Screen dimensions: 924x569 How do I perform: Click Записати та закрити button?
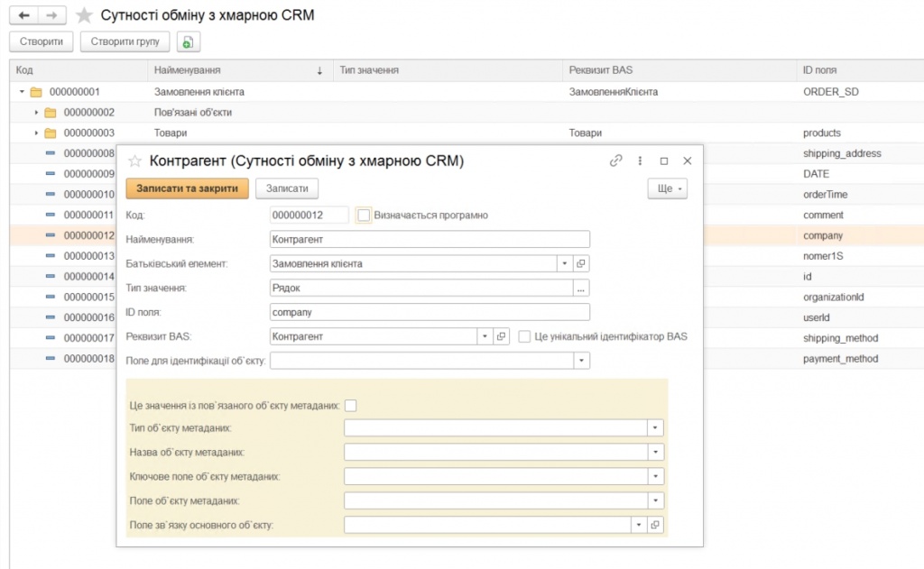[x=187, y=188]
